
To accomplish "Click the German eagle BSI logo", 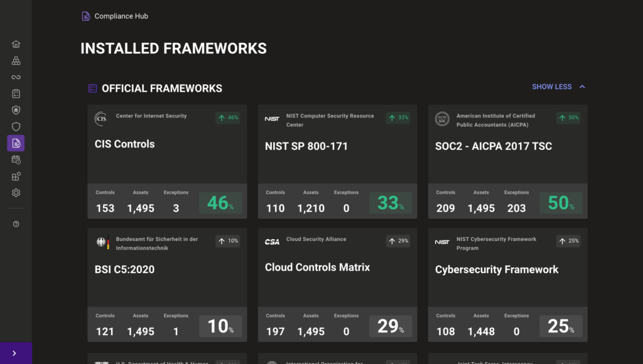I will click(x=102, y=242).
